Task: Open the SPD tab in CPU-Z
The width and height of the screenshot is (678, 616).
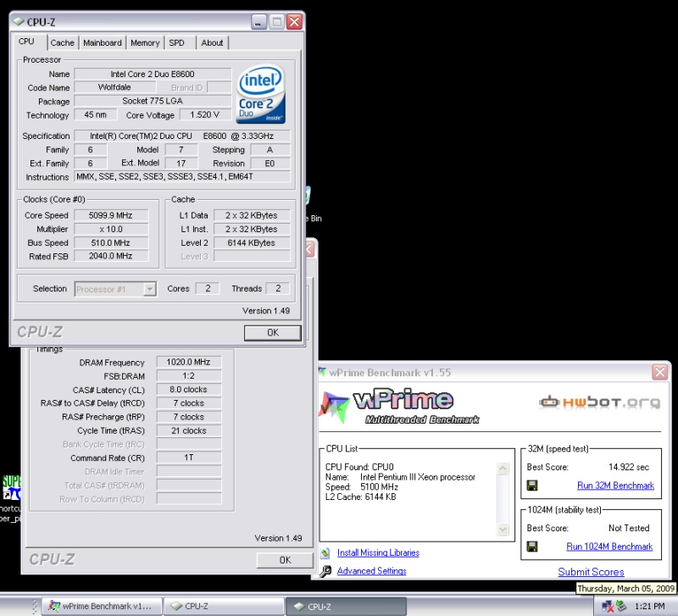Action: pos(176,43)
